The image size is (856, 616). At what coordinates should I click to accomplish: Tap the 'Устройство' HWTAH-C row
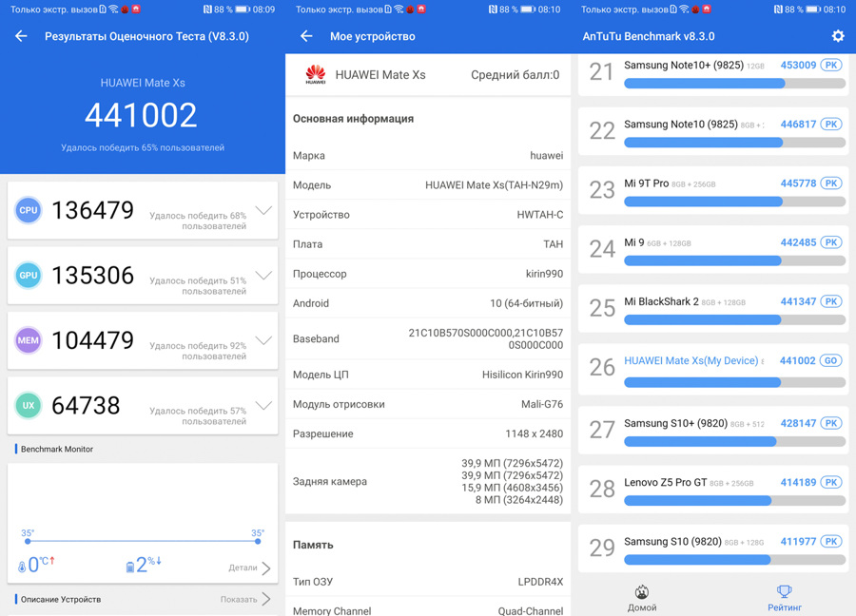pos(428,215)
